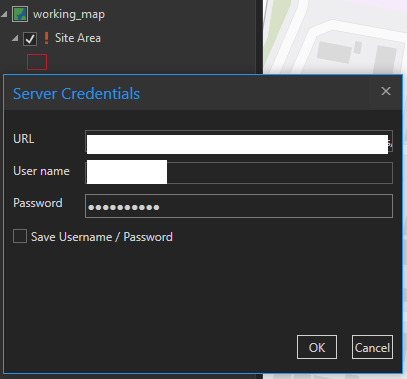
Task: Click OK in Server Credentials dialog
Action: coord(317,347)
